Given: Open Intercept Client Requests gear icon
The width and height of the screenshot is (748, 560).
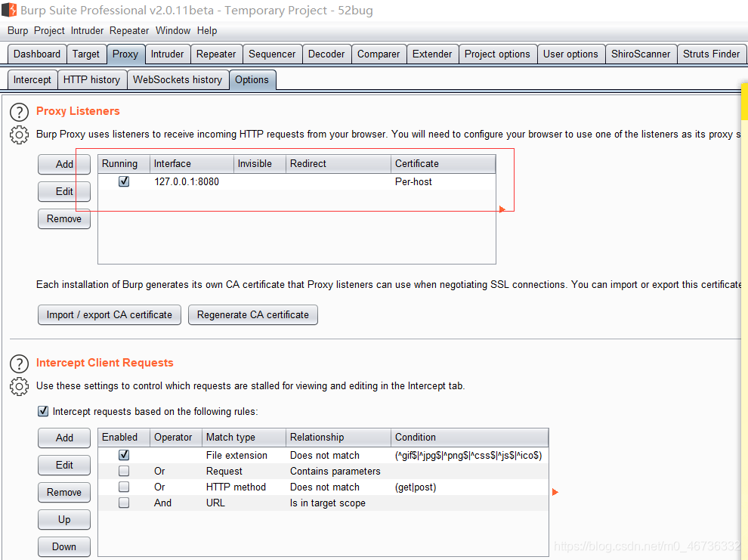Looking at the screenshot, I should [x=19, y=386].
